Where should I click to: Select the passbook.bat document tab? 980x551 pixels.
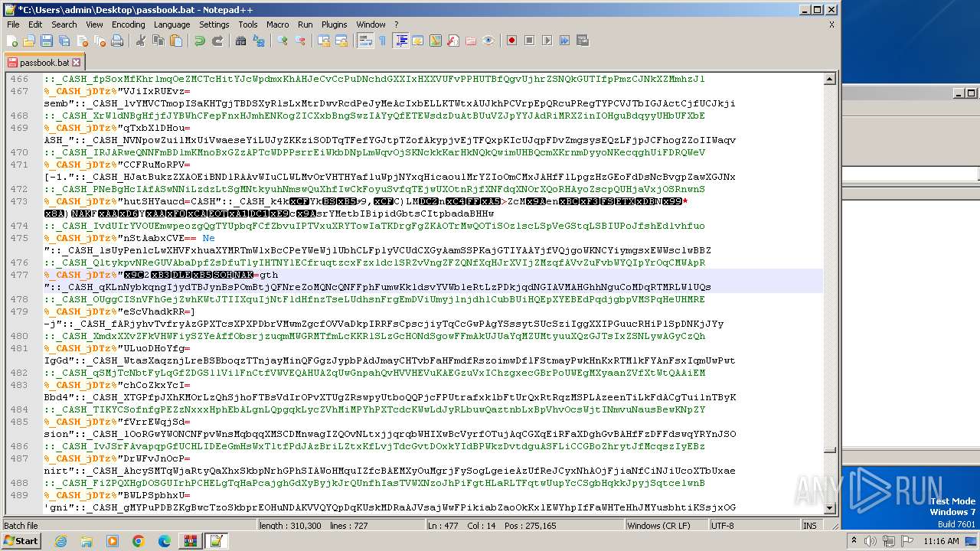tap(44, 62)
